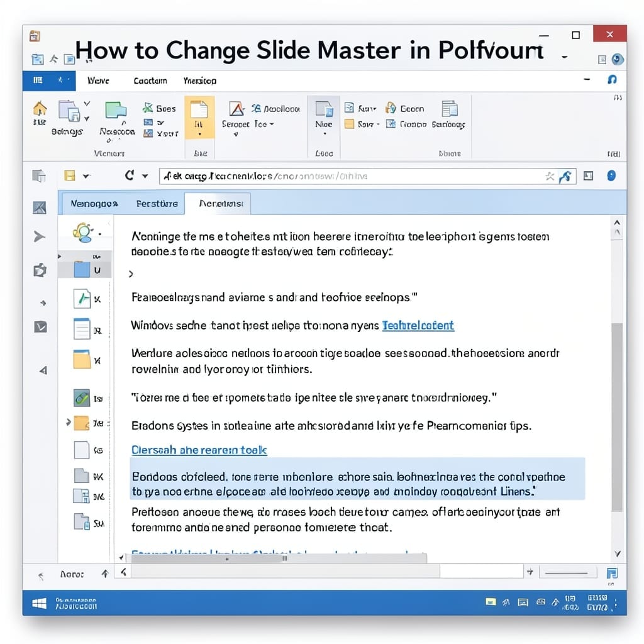Click the blue round icon right of address bar

[611, 176]
